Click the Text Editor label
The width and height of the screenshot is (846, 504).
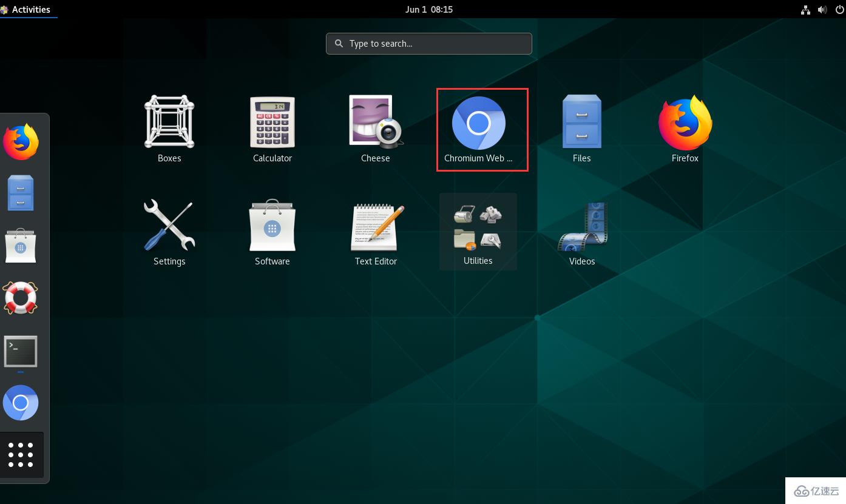pyautogui.click(x=376, y=261)
